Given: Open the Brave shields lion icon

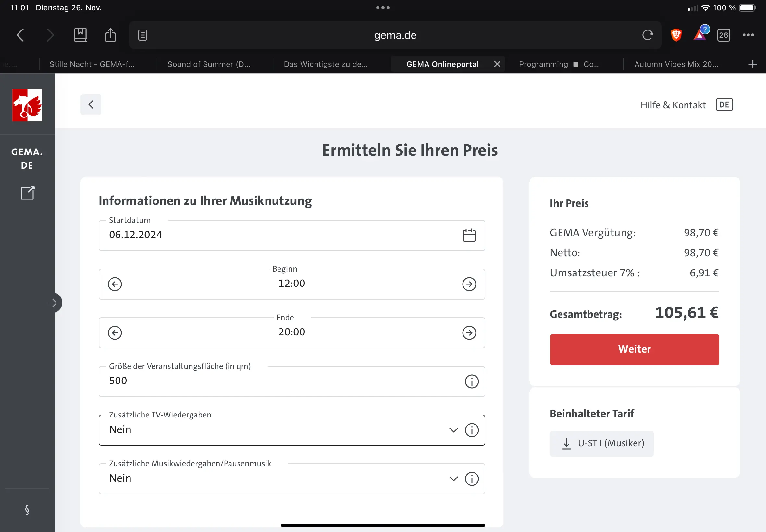Looking at the screenshot, I should [676, 35].
